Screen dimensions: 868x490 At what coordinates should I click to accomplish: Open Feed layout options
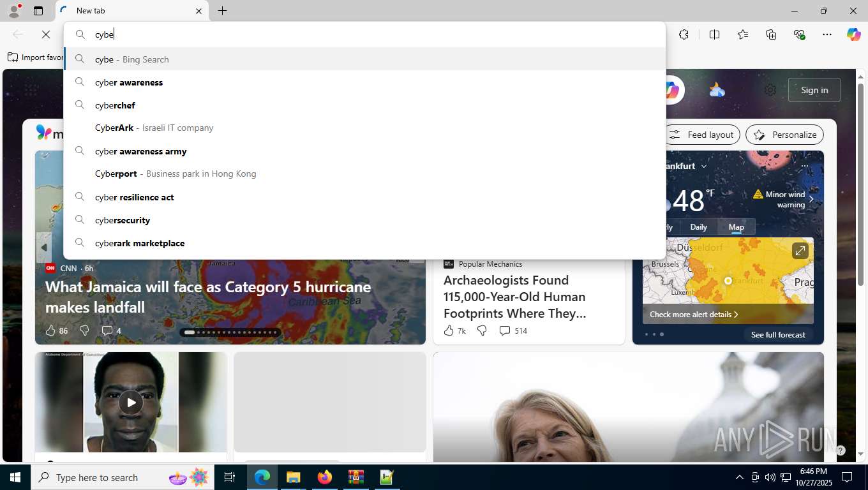click(x=703, y=135)
